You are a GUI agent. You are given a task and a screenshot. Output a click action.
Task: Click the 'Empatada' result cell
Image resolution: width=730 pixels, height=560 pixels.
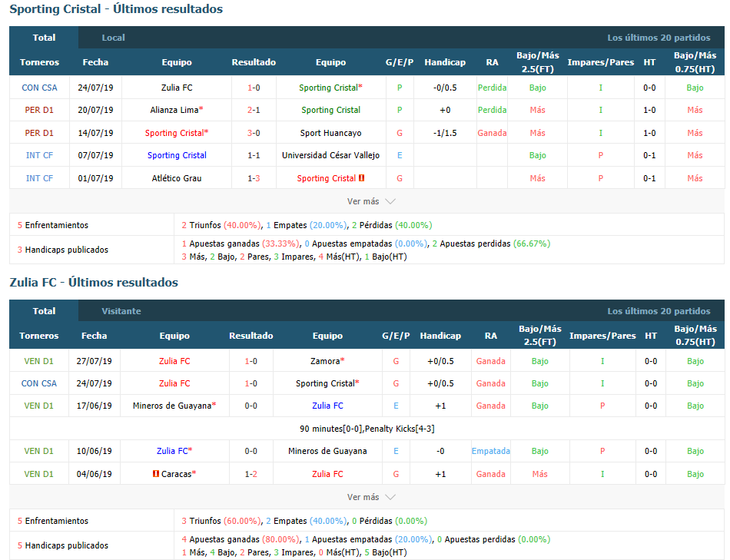[x=491, y=451]
